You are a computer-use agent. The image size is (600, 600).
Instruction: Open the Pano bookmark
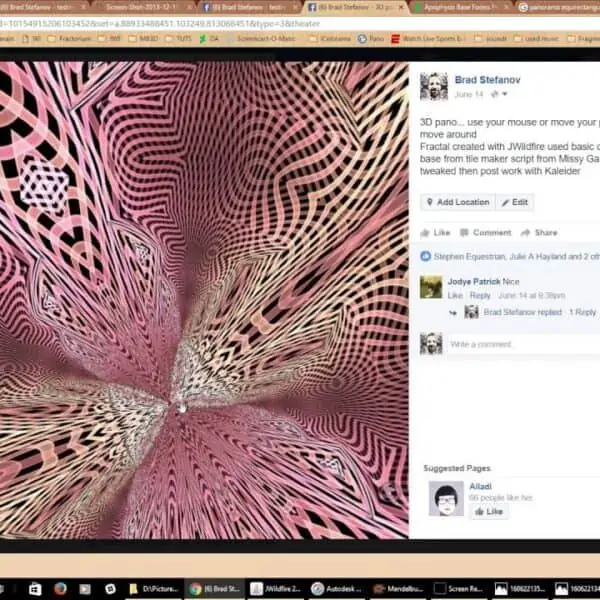pos(371,39)
